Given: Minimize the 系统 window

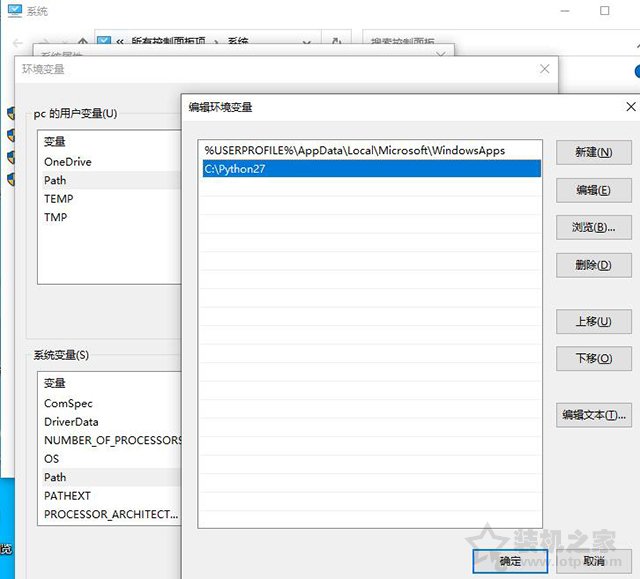Looking at the screenshot, I should [565, 11].
